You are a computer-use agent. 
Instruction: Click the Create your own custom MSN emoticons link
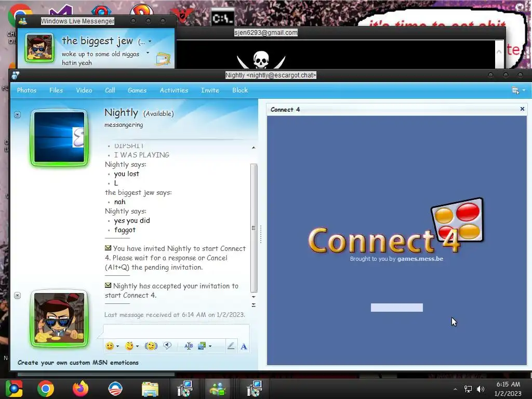coord(78,362)
